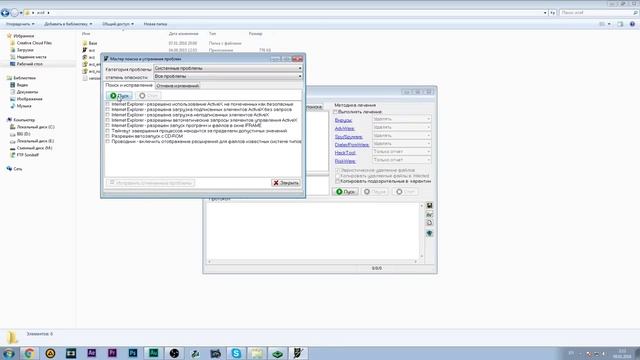Open the FTP Sondelf sidebar entry
Viewport: 640px width, 360px height.
pos(24,155)
